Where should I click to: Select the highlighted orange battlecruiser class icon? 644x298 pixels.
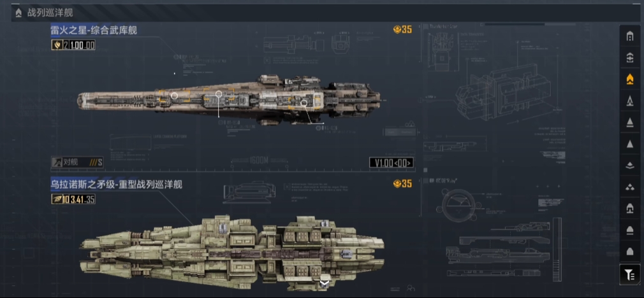[629, 79]
